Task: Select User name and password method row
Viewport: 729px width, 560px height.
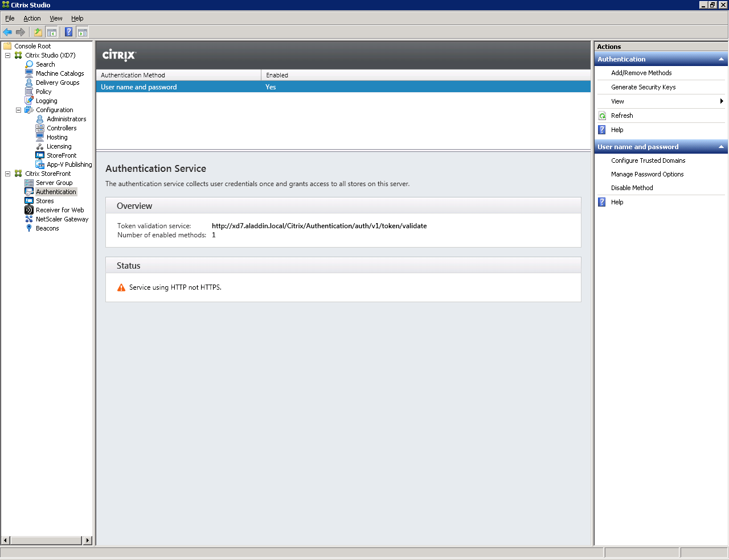Action: pyautogui.click(x=343, y=87)
